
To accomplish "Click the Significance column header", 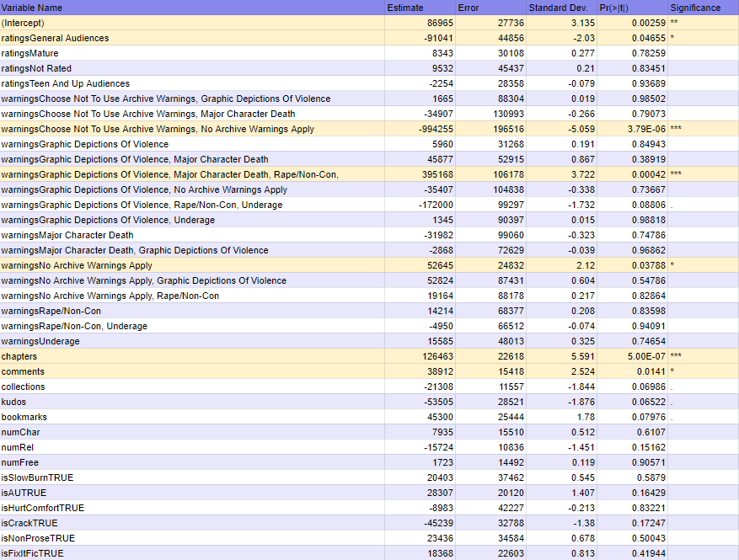I will point(704,8).
